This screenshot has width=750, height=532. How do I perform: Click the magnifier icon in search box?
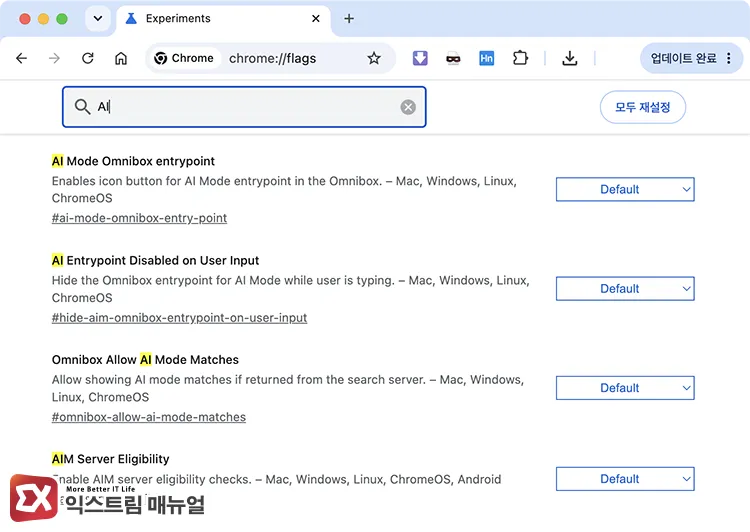pyautogui.click(x=82, y=107)
